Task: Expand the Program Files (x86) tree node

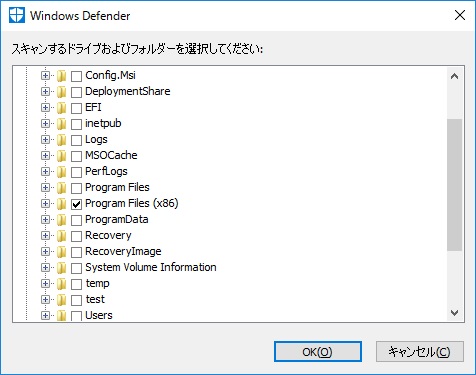Action: (x=45, y=203)
